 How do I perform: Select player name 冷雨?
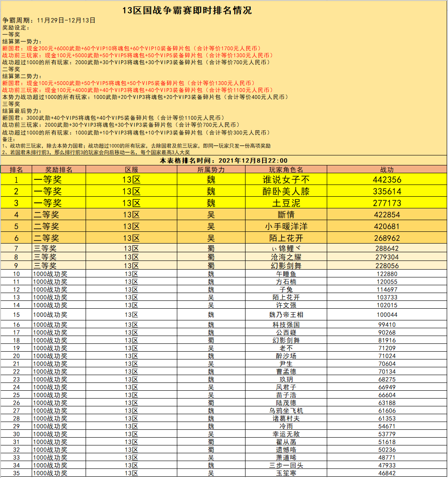coord(286,426)
